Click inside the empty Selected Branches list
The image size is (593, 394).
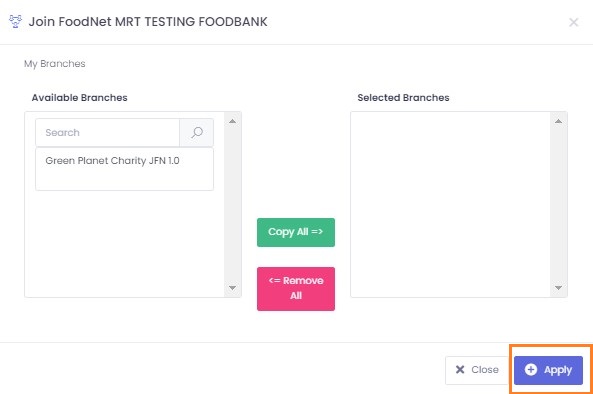tap(450, 205)
